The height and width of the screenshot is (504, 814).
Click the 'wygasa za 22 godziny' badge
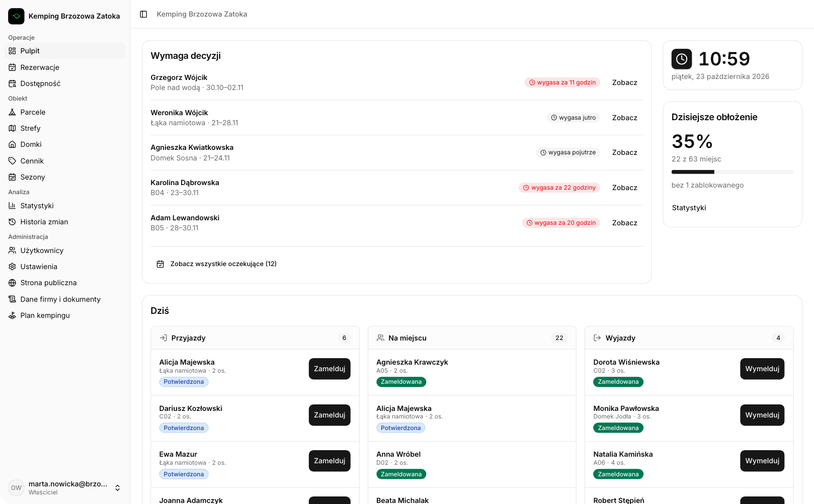tap(559, 188)
